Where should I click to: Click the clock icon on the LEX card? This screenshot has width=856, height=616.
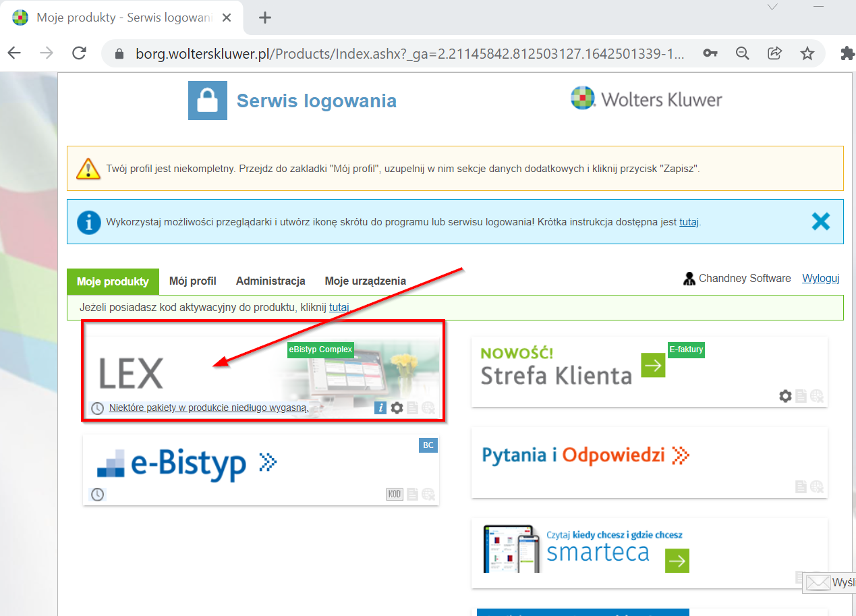[98, 408]
